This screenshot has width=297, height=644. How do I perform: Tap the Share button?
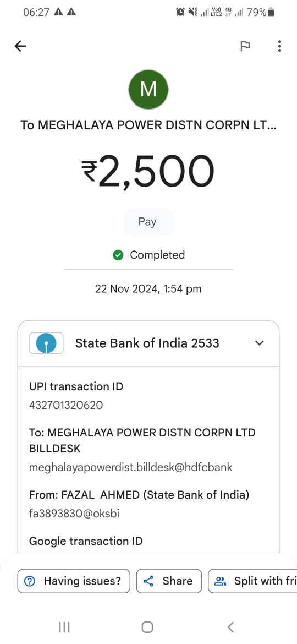click(x=169, y=581)
